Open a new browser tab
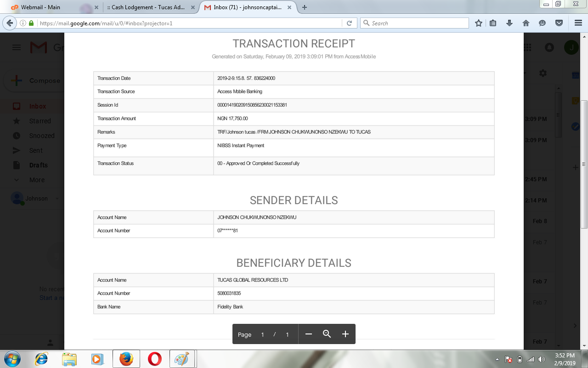The height and width of the screenshot is (368, 588). (305, 7)
